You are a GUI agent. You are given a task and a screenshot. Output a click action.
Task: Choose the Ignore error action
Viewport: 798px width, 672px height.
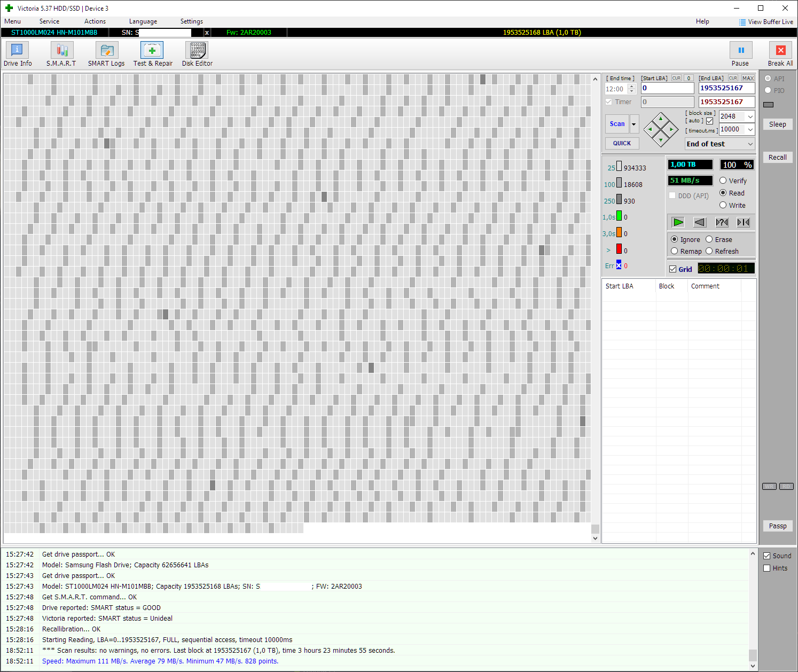[675, 239]
